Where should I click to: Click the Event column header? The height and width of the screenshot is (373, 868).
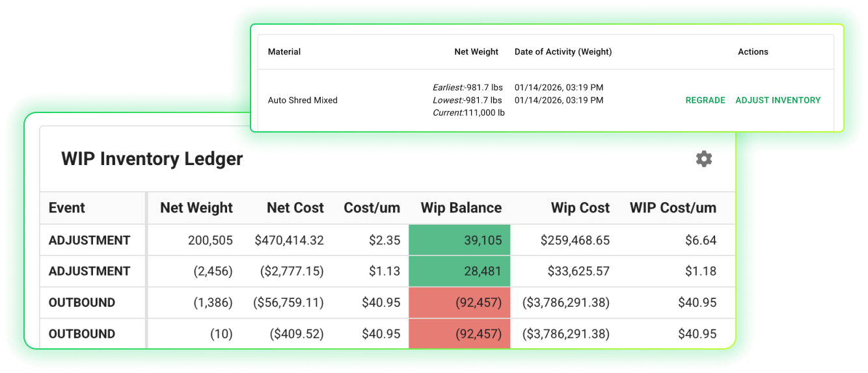click(67, 208)
